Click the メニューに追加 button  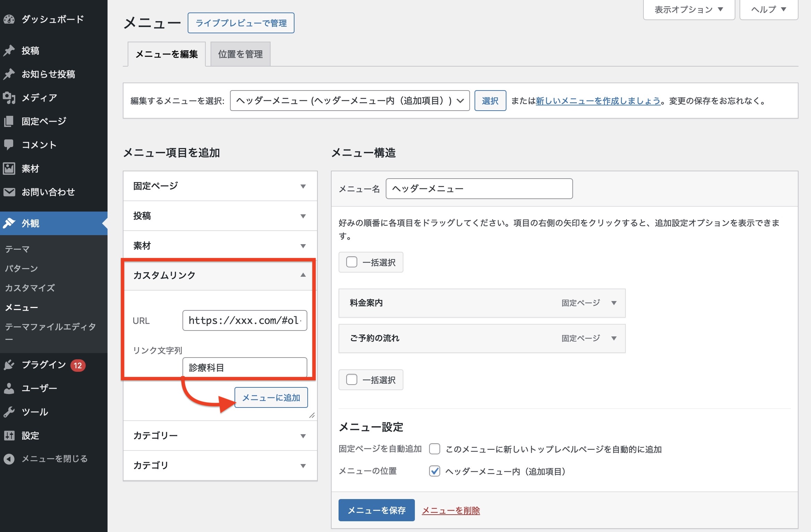(271, 397)
